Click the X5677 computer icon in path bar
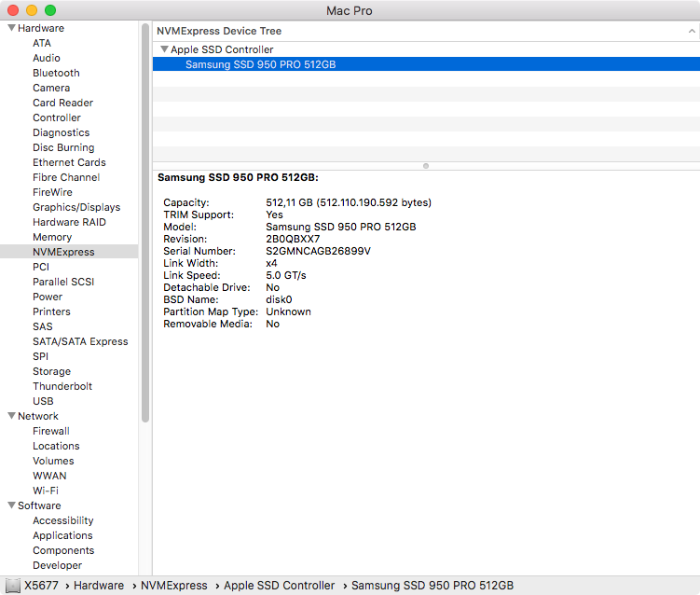Image resolution: width=700 pixels, height=595 pixels. (x=13, y=586)
